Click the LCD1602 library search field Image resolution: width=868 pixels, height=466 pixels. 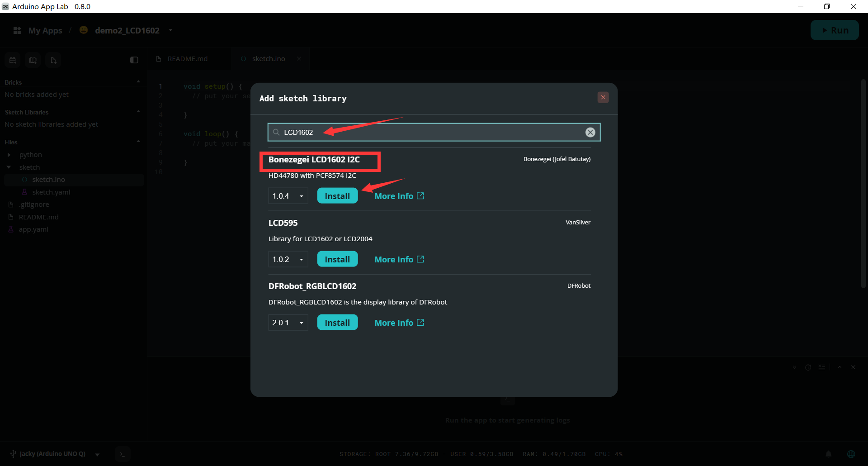[433, 132]
